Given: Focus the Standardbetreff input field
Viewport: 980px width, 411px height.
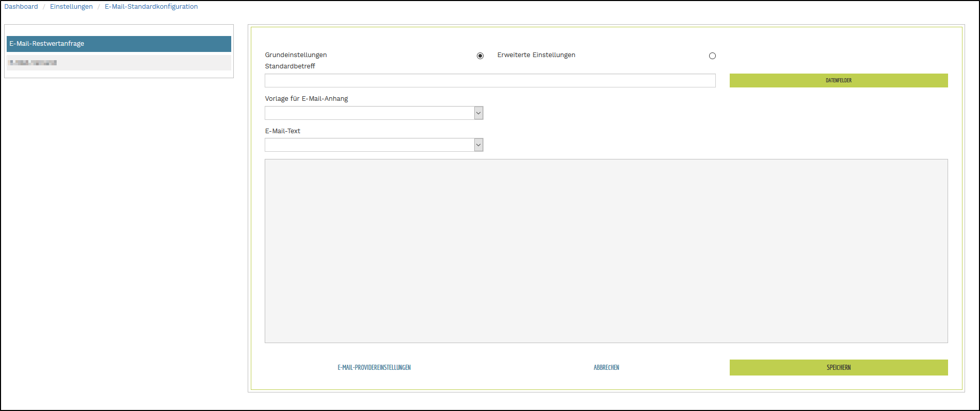Looking at the screenshot, I should pyautogui.click(x=490, y=81).
